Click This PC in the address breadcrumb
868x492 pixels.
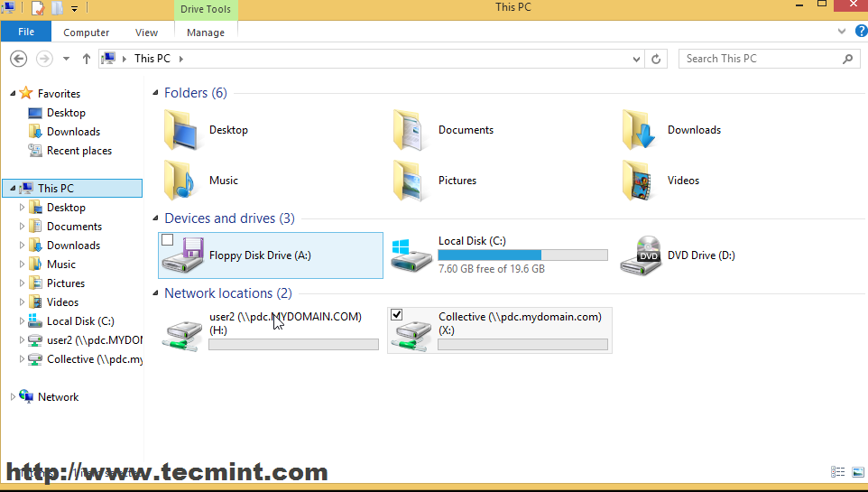pos(152,58)
